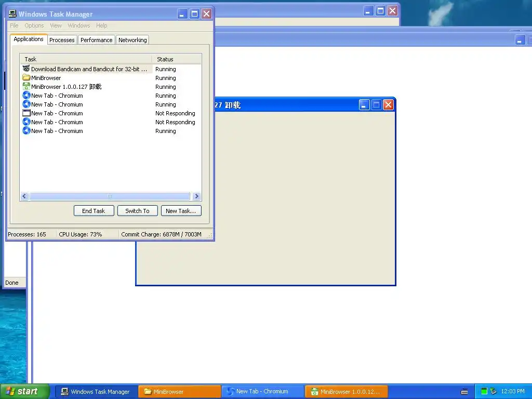Viewport: 532px width, 399px height.
Task: Open the Windows menu in Task Manager
Action: click(x=79, y=25)
